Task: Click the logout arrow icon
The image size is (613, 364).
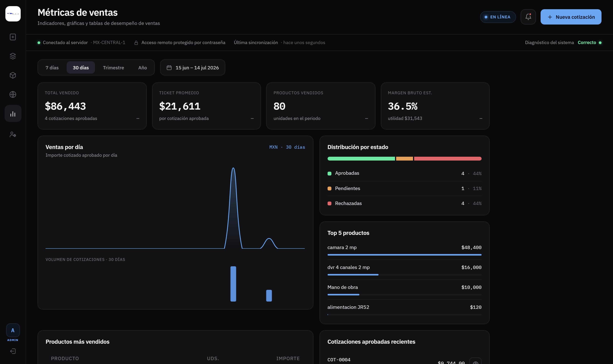Action: (x=13, y=351)
